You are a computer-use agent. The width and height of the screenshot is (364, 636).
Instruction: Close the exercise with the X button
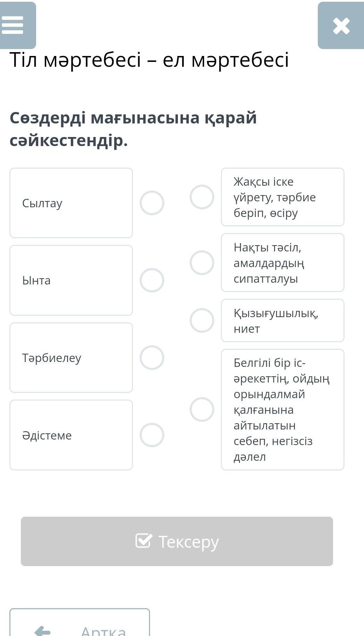point(341,25)
